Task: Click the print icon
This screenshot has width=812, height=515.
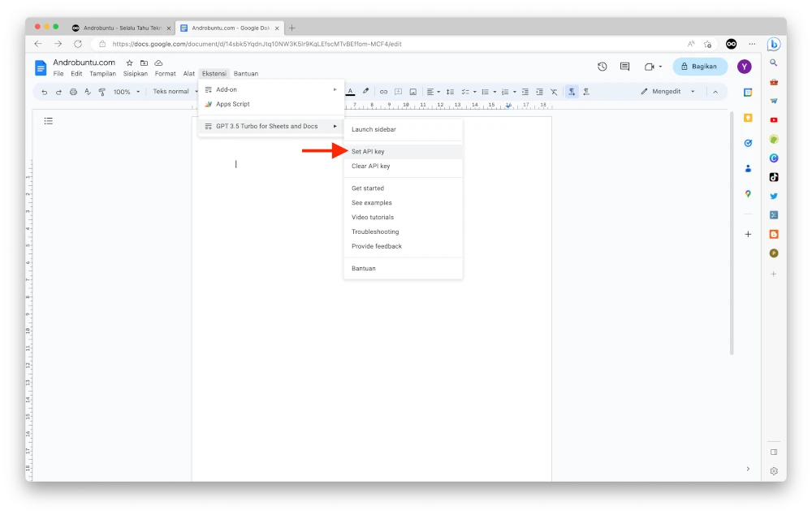Action: 72,91
